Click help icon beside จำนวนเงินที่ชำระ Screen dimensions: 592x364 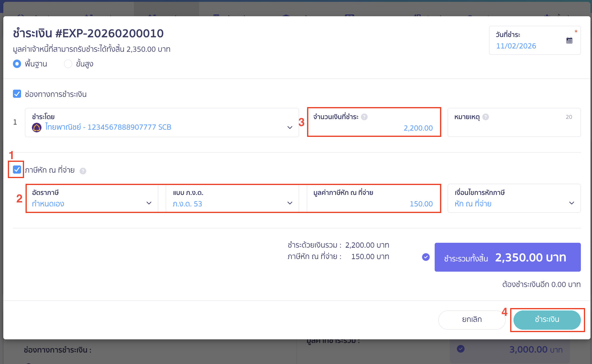[x=364, y=117]
